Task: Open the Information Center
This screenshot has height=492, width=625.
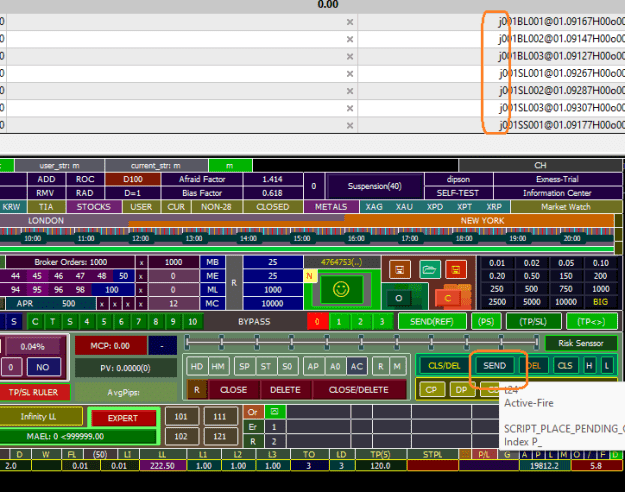Action: click(557, 193)
